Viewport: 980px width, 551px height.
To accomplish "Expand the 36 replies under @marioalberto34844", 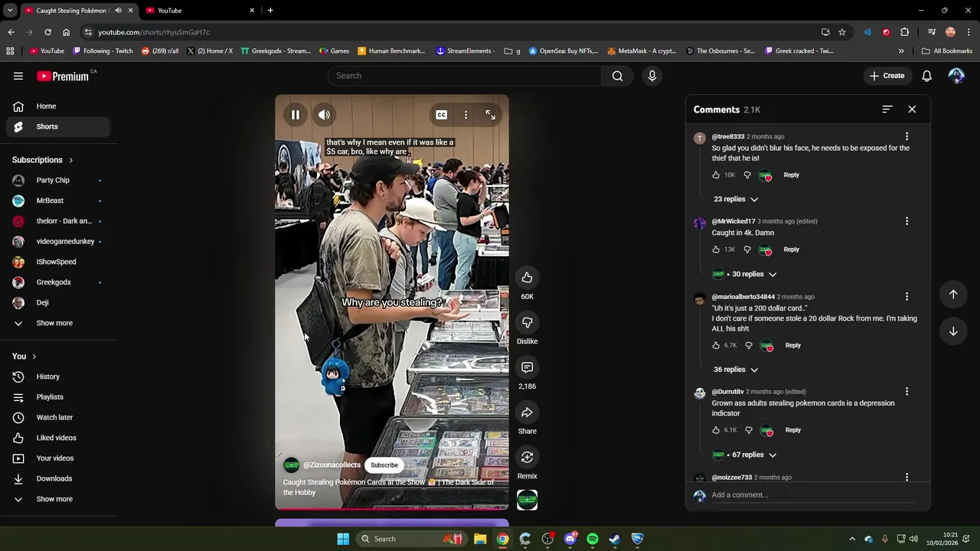I will [x=736, y=370].
